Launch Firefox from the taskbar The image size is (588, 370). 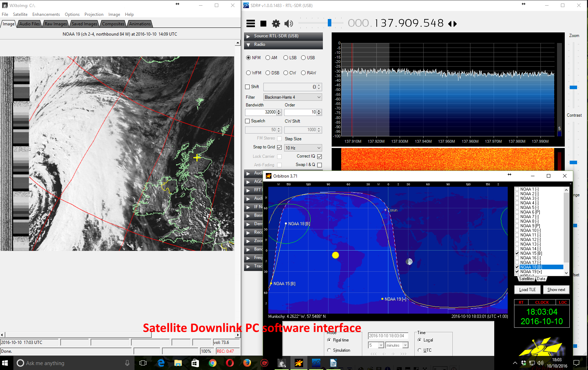click(247, 363)
